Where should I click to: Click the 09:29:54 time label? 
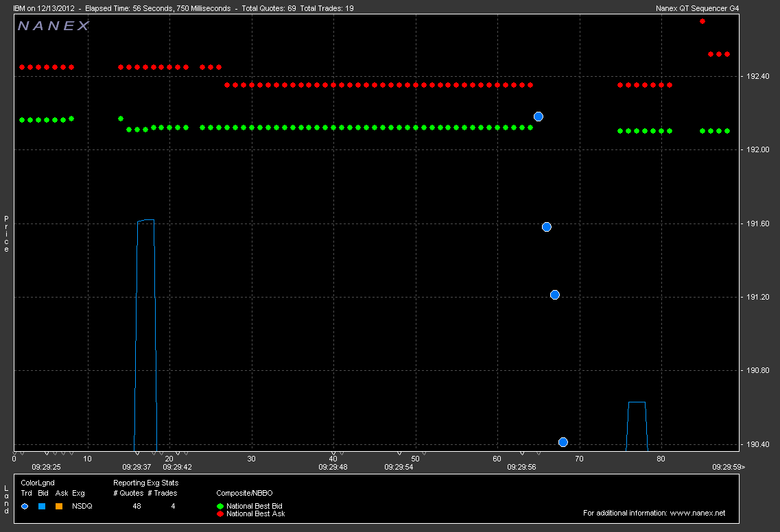point(399,467)
